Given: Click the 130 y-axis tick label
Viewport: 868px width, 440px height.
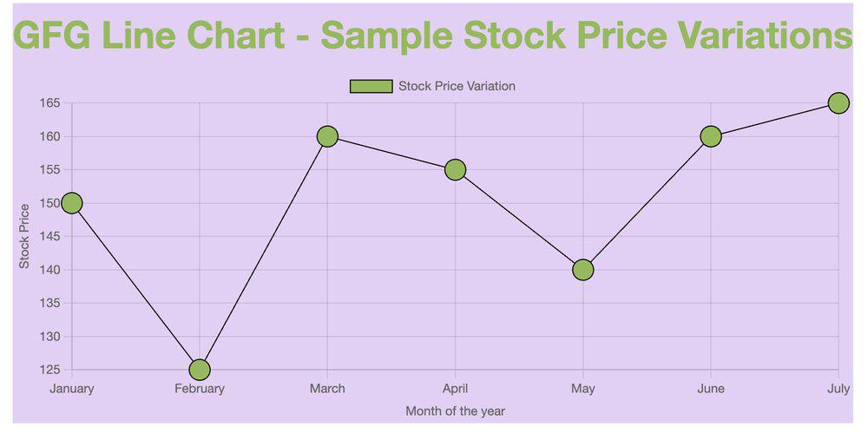Looking at the screenshot, I should click(49, 337).
